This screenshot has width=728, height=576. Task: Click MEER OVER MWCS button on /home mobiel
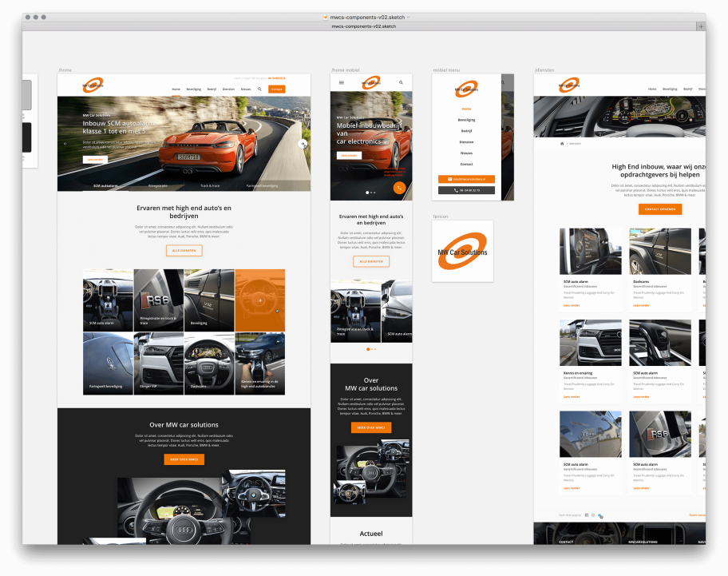(371, 427)
